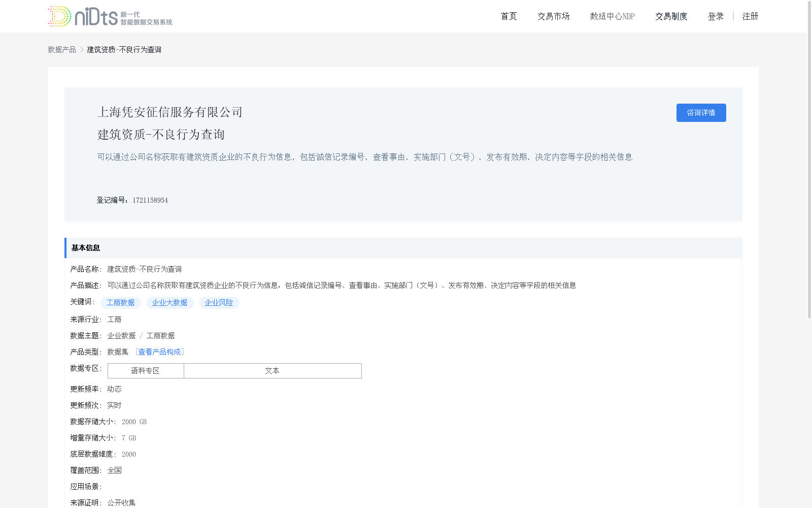Select the 企业大数据 keyword tag
Screen dimensions: 812x508
(x=170, y=303)
